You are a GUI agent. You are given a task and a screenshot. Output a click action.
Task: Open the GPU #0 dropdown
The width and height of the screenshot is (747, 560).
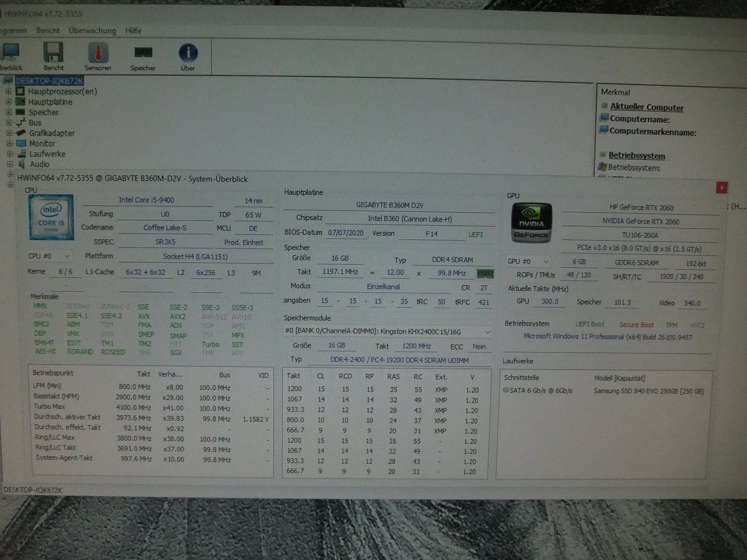528,262
